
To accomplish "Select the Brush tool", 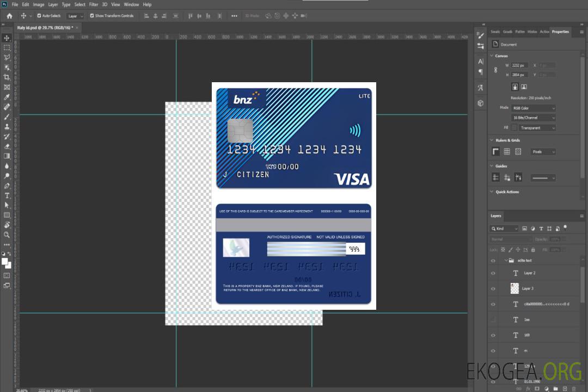I will point(7,117).
